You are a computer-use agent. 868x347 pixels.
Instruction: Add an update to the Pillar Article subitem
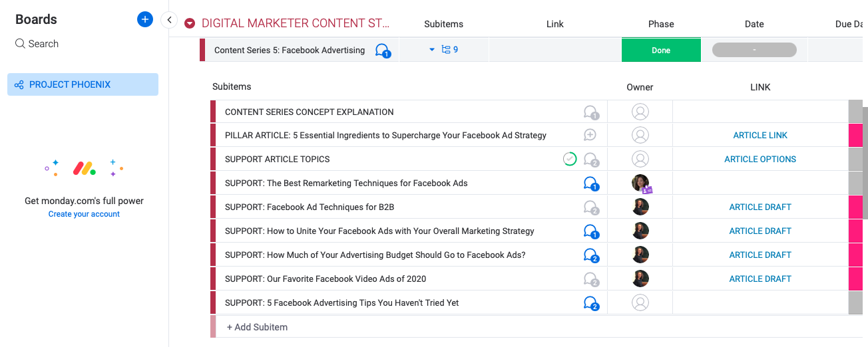point(590,135)
